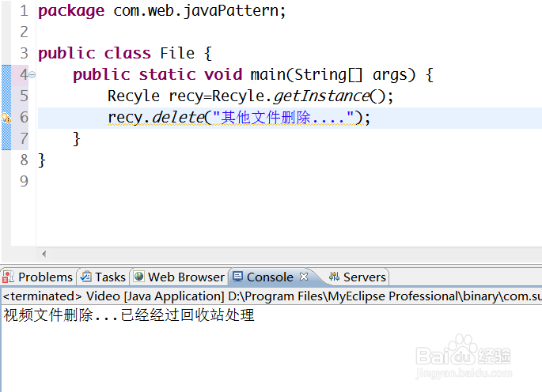Click the Servers tab icon
Image resolution: width=542 pixels, height=392 pixels.
coord(334,277)
